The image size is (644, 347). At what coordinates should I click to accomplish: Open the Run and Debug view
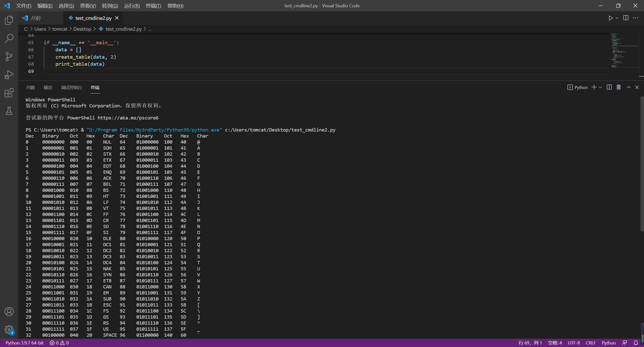coord(9,75)
